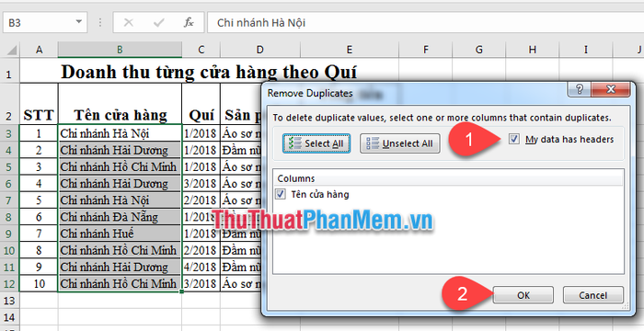
Task: Click cell B9 Chi nhánh Huế
Action: [x=120, y=234]
